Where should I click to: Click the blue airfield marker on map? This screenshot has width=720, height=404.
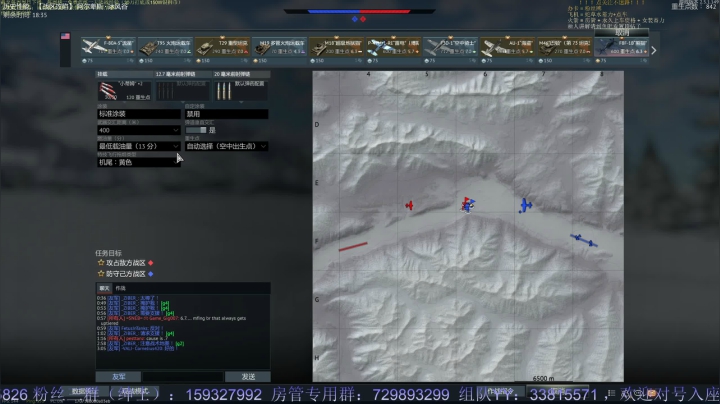584,240
